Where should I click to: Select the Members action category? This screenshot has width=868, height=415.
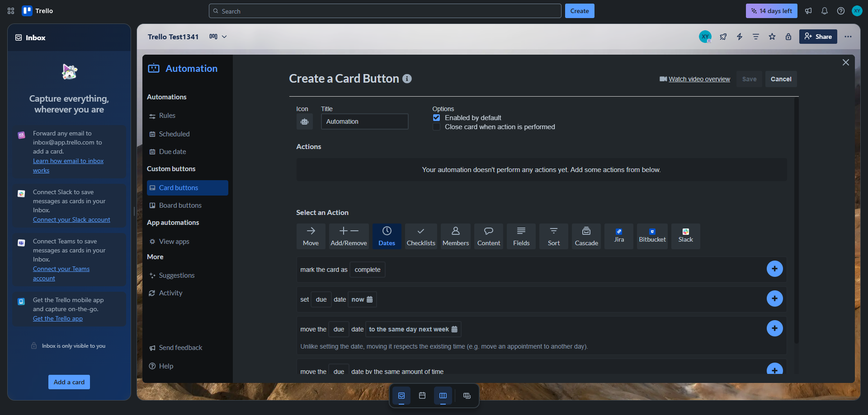pos(456,236)
